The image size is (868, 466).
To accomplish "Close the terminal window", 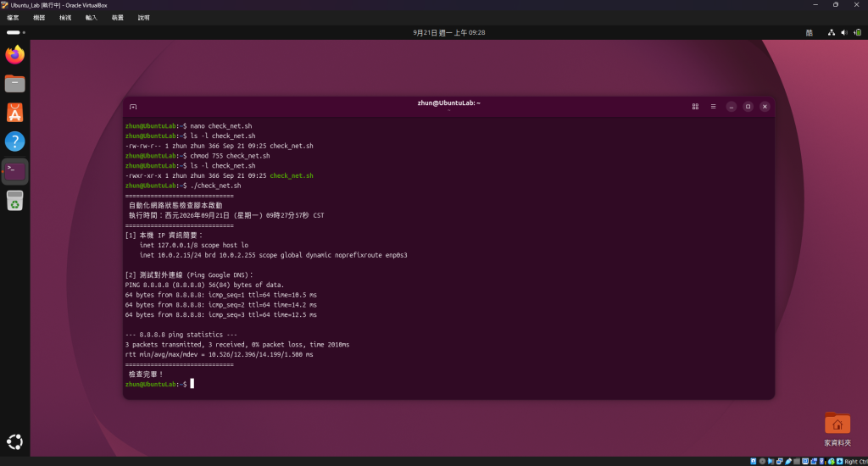I will (765, 107).
